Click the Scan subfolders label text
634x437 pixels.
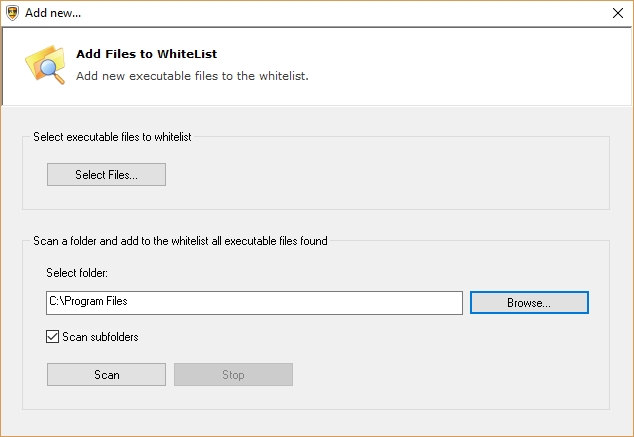[100, 337]
